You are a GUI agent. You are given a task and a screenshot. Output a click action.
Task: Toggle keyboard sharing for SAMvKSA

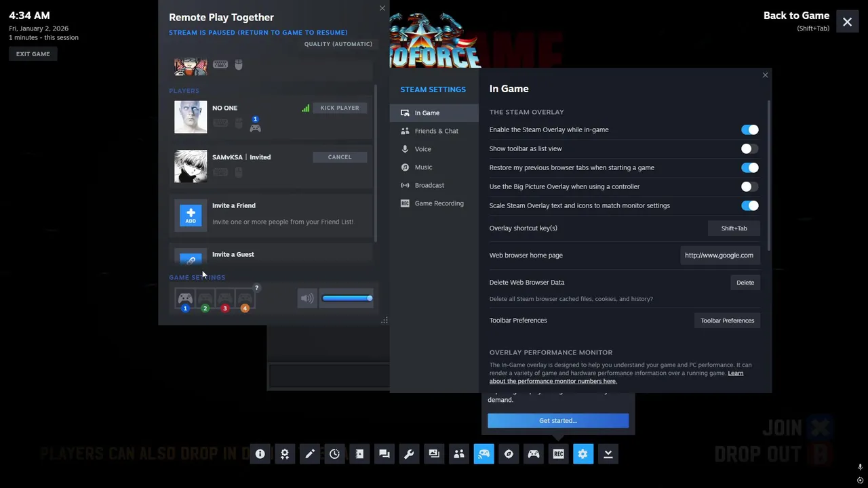click(220, 173)
